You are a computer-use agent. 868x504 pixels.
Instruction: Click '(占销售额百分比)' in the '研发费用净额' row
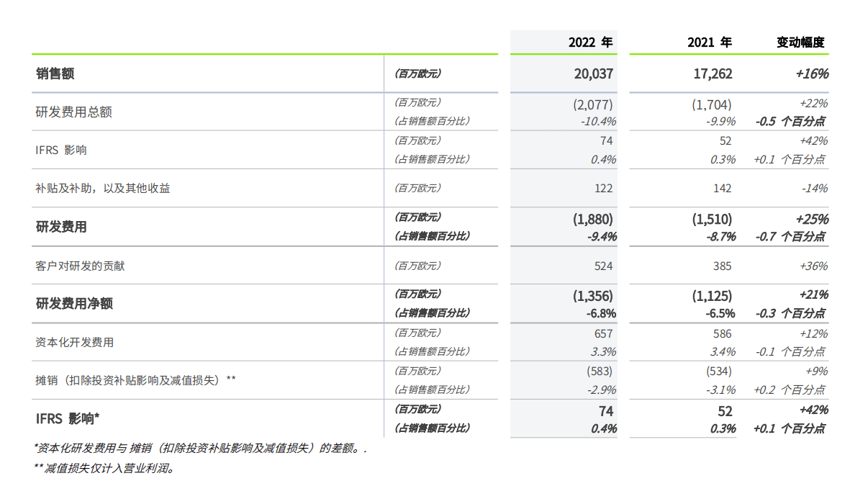click(x=432, y=313)
